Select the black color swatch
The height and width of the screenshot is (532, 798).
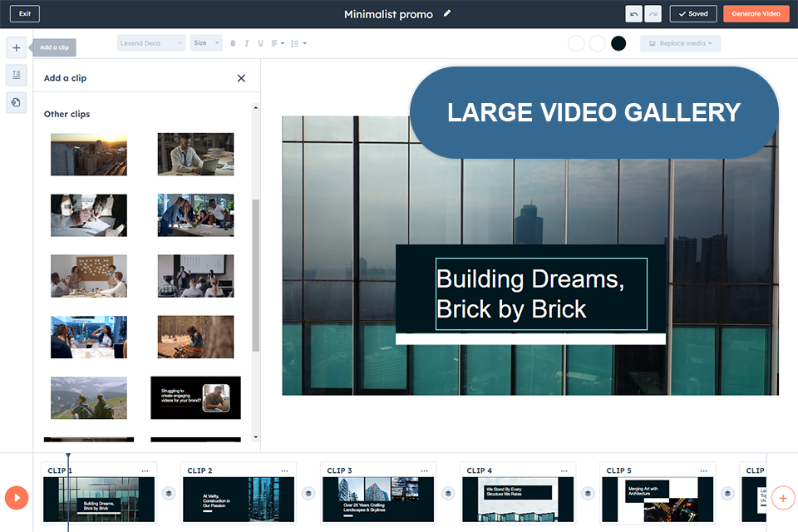click(x=618, y=43)
